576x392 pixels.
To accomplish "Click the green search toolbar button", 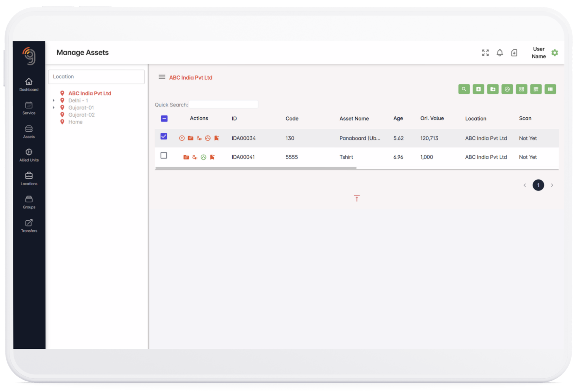I will [x=464, y=89].
